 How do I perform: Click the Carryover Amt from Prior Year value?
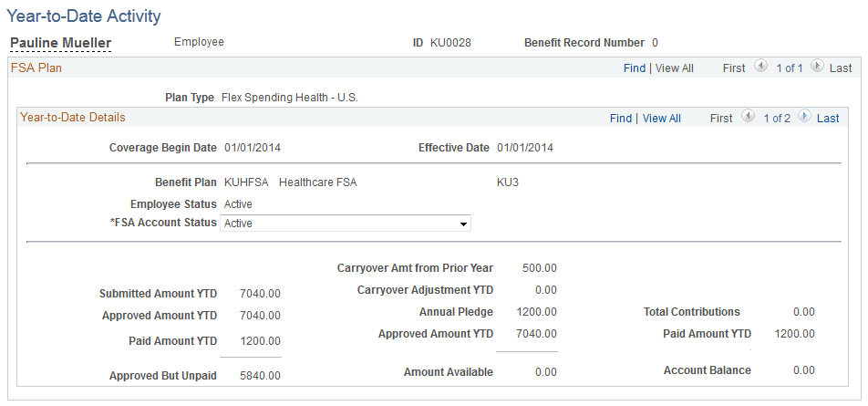(x=540, y=268)
